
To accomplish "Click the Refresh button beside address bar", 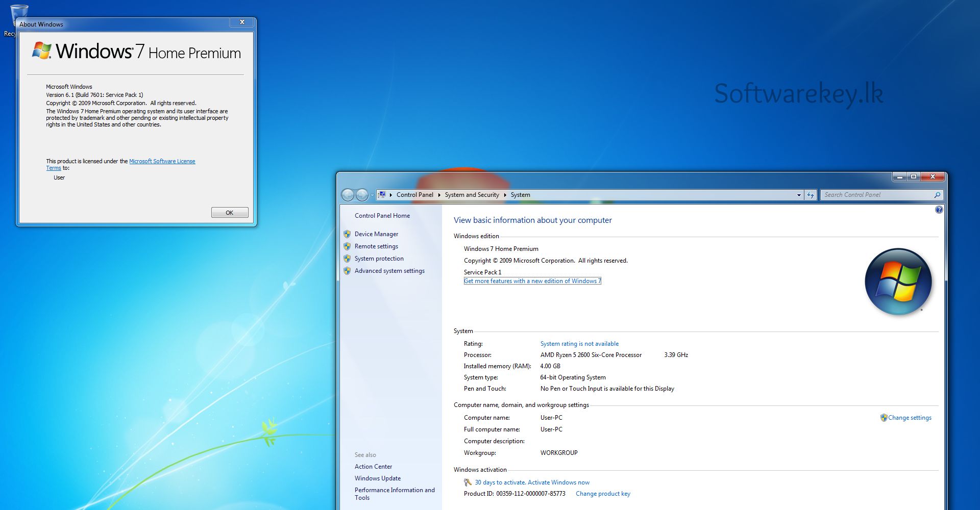I will tap(811, 195).
